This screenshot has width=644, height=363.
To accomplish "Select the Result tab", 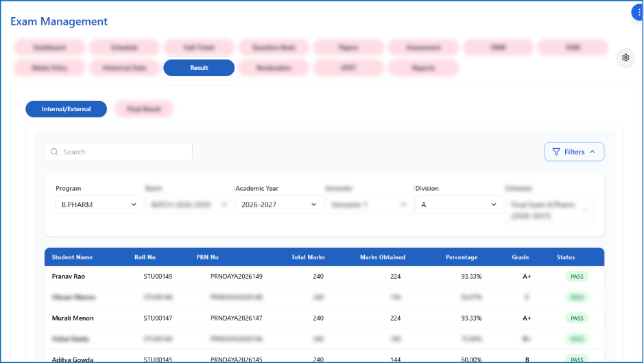I will [x=199, y=68].
